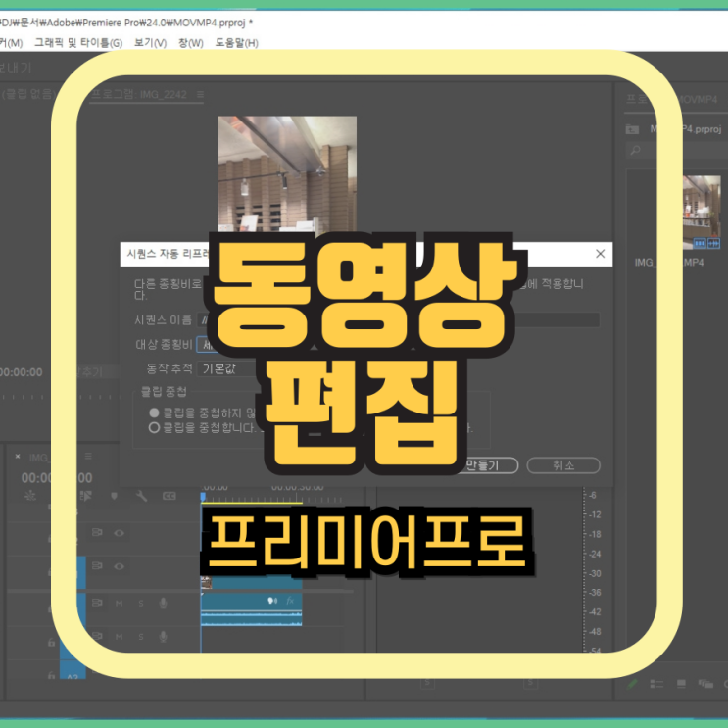The height and width of the screenshot is (728, 728).
Task: Click the 시퀀스 이름 input field
Action: tap(398, 319)
